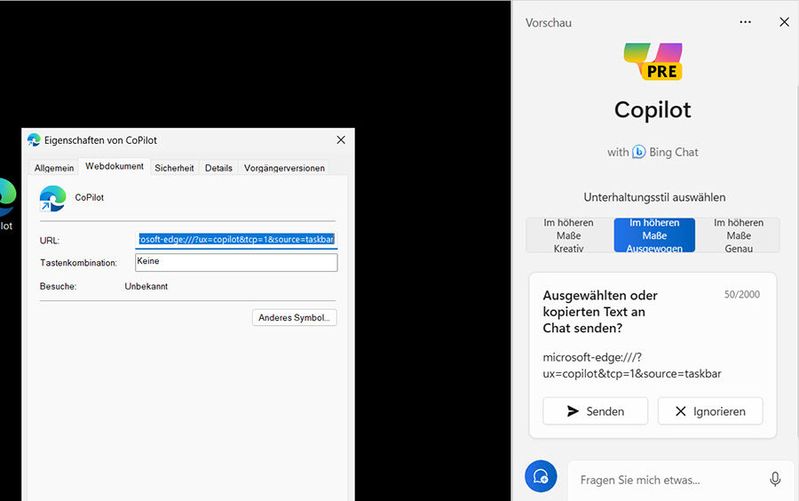Click 'Ausgewählten oder kopierten Text' heading

[600, 311]
